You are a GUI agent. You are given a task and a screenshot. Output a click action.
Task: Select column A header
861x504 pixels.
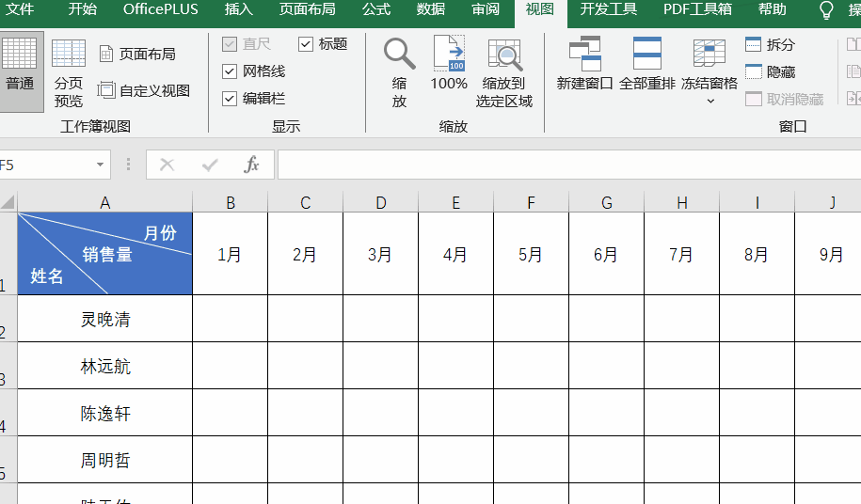tap(104, 203)
